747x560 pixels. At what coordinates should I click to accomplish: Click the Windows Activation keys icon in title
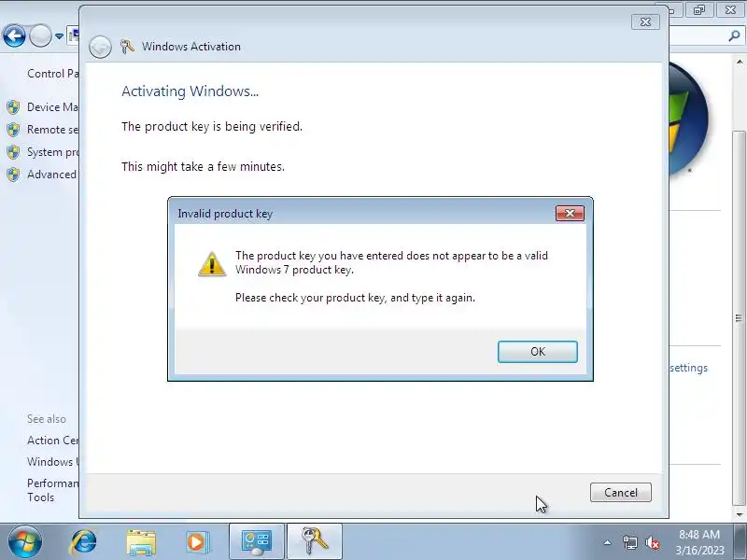(x=127, y=46)
